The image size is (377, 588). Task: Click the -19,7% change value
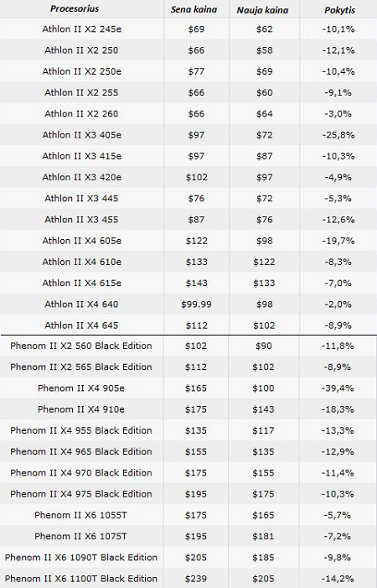click(x=338, y=241)
